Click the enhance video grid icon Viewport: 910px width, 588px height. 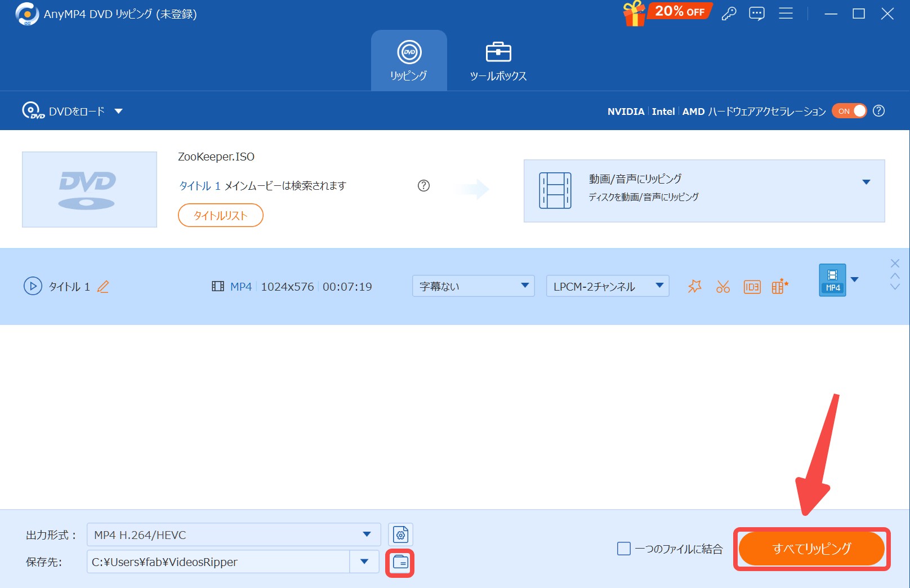(x=780, y=287)
